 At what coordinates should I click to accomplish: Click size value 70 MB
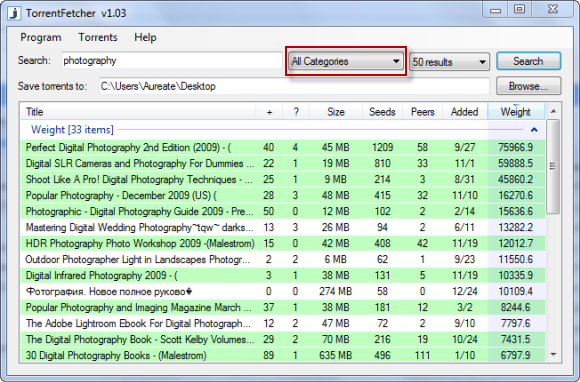point(335,339)
